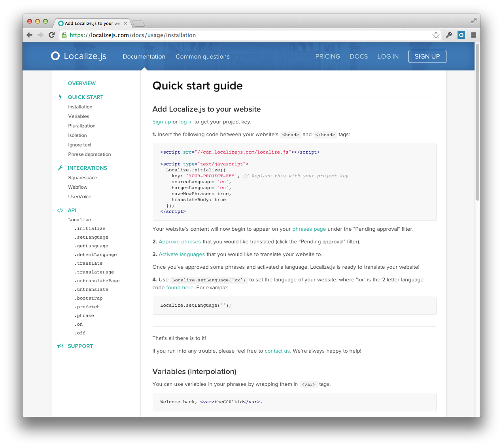Open .prefetch API reference

[x=87, y=307]
